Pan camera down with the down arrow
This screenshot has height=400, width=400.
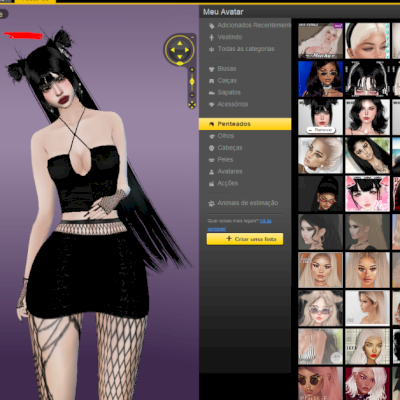[180, 57]
